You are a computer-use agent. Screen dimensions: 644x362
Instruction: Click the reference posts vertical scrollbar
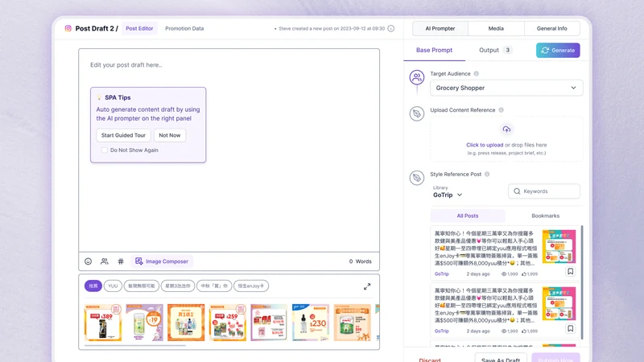coord(582,282)
